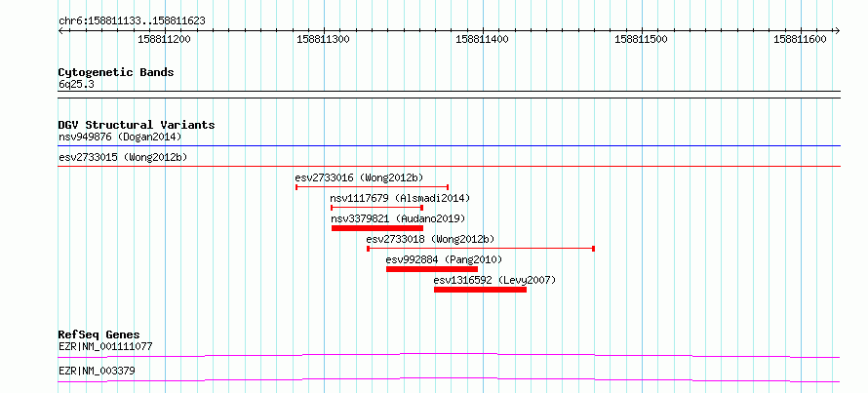Viewport: 868px width, 393px height.
Task: Open gene EZR|NM_001111077 label
Action: tap(105, 347)
